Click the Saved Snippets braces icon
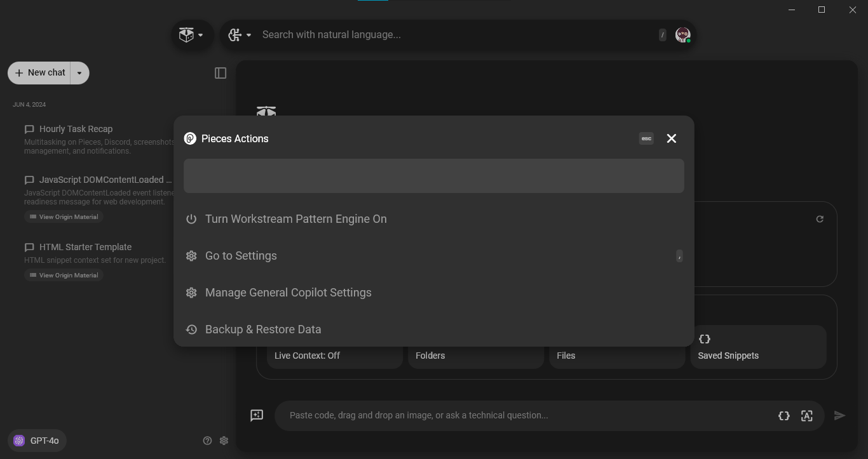 pyautogui.click(x=705, y=339)
